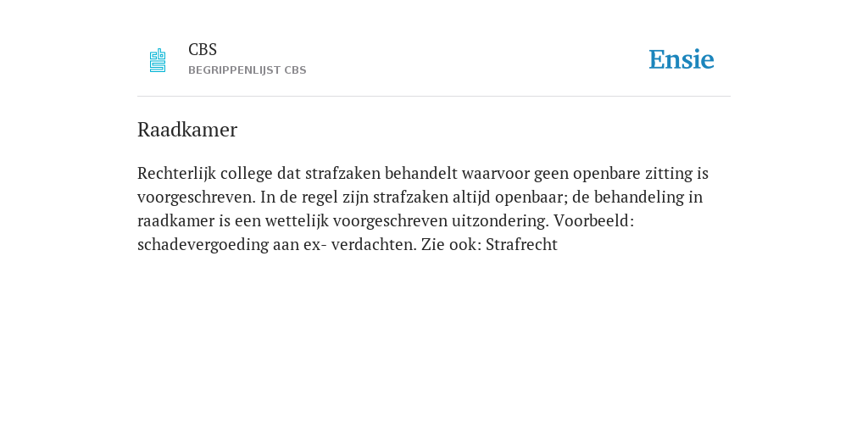Click 'zitting is' ending the first line
868x434 pixels.
click(x=676, y=174)
